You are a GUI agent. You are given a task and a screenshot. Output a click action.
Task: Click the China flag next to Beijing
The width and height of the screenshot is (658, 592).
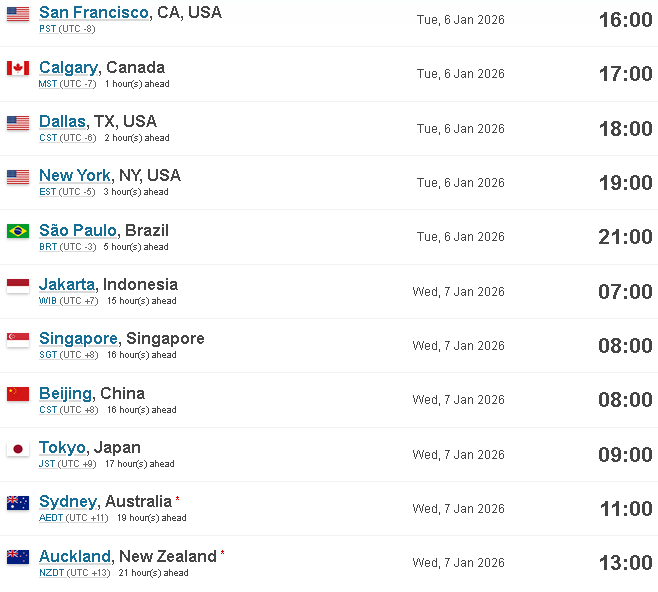(18, 394)
